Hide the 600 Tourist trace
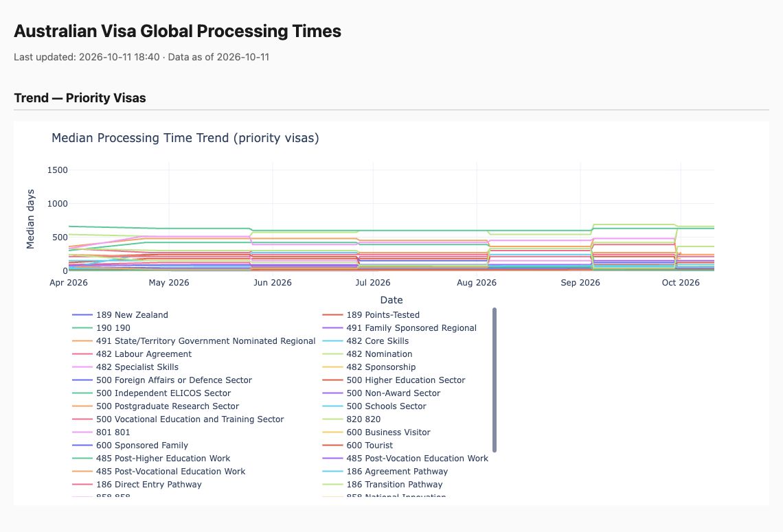Viewport: 783px width, 532px height. pyautogui.click(x=358, y=445)
